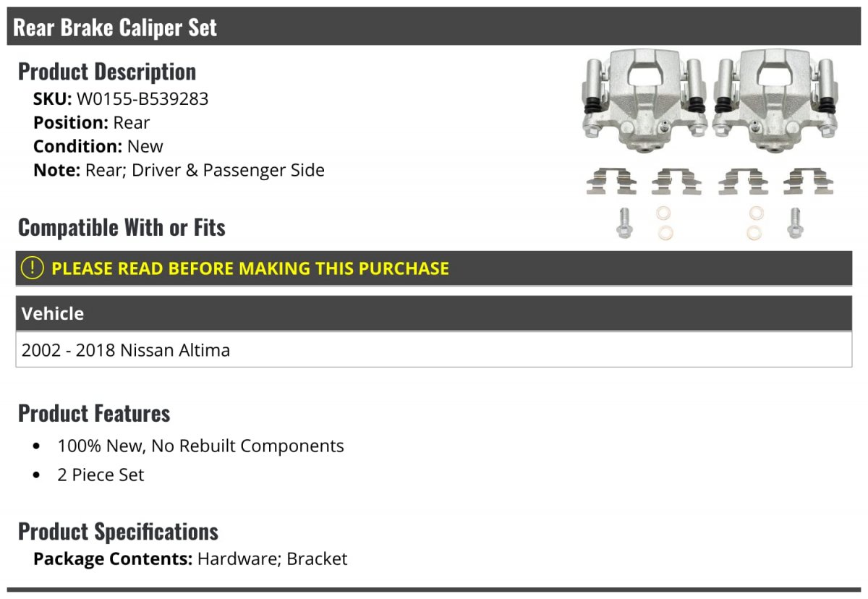
Task: Click the leftmost hardware clip image
Action: coord(611,182)
